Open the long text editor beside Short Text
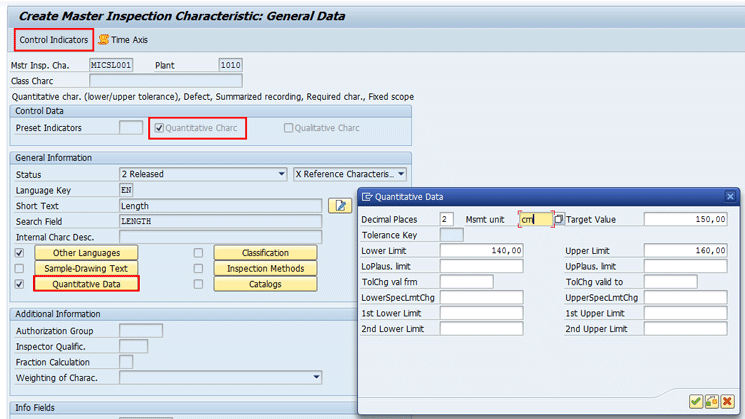Viewport: 745px width, 419px height. (340, 205)
